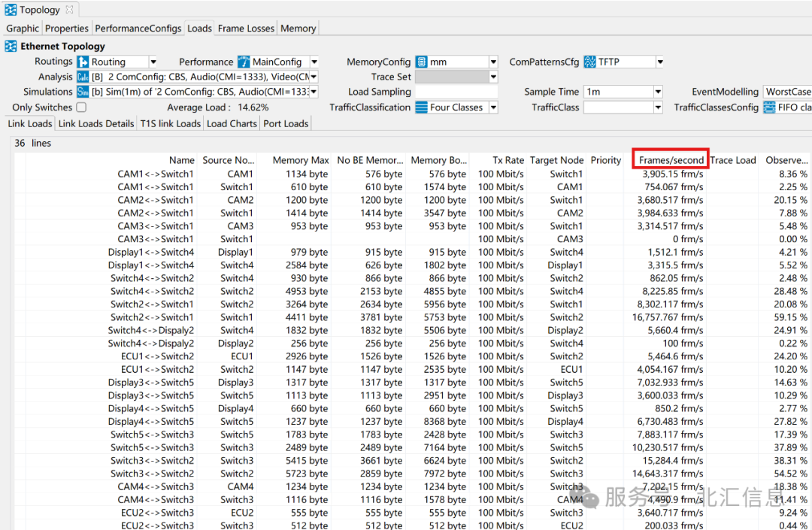Open the Link Loads Details sub-tab

(96, 123)
